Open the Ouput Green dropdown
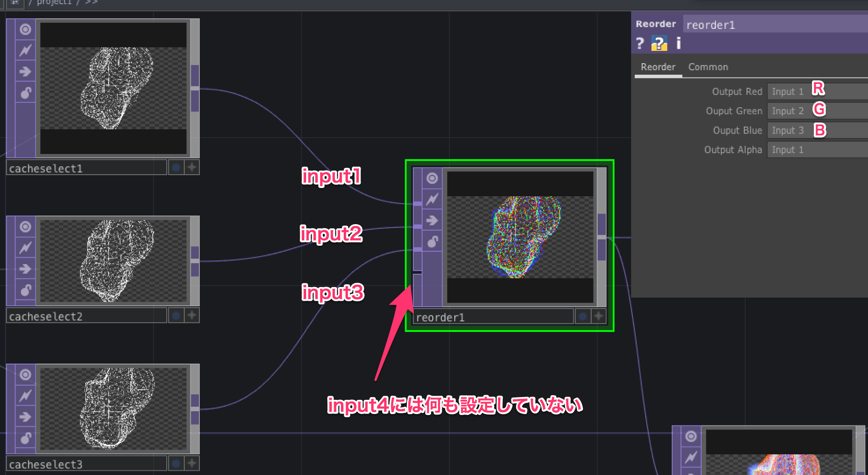Image resolution: width=868 pixels, height=475 pixels. (x=818, y=110)
